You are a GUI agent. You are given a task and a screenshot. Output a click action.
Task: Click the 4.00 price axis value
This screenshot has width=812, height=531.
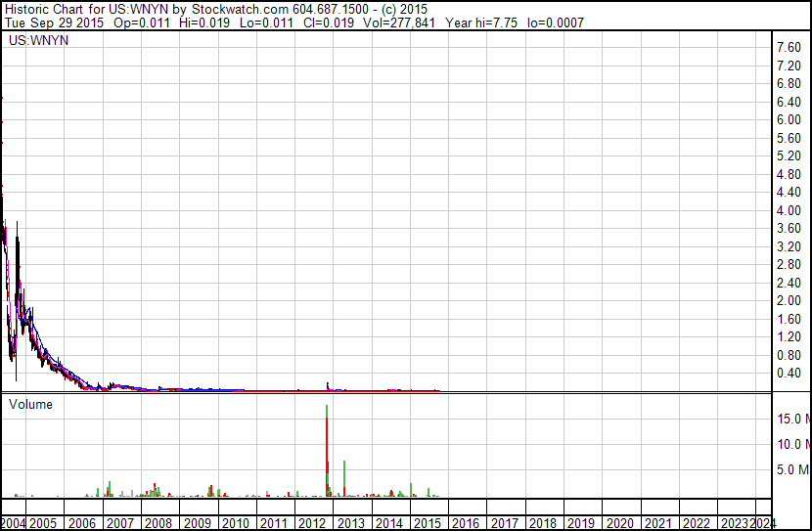click(x=789, y=210)
